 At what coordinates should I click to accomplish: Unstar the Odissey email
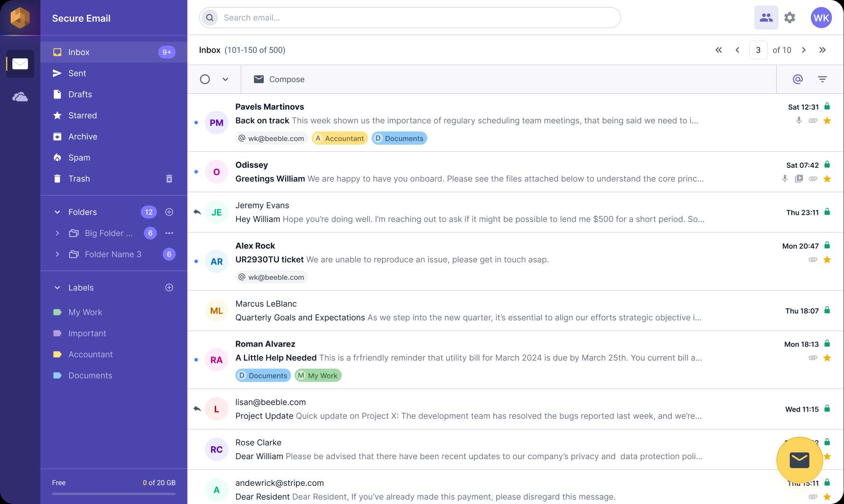827,179
